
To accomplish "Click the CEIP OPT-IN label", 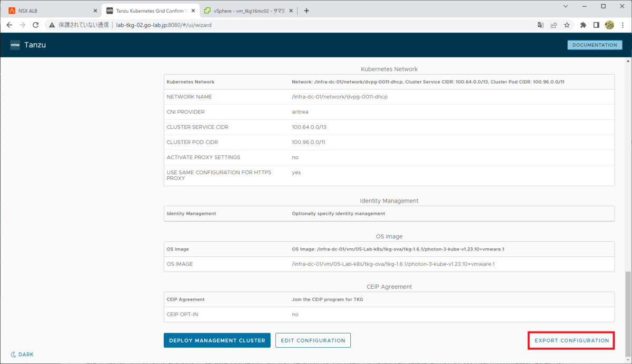I will point(182,315).
